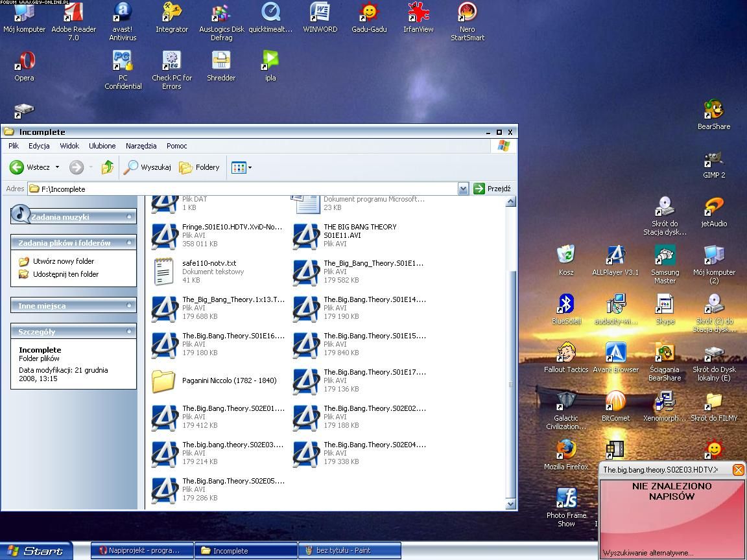Click the Przejdź go button
Screen dimensions: 747x560
tap(492, 189)
